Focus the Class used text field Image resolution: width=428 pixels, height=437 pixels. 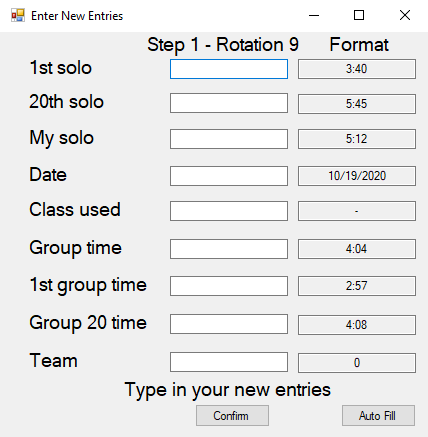click(x=229, y=211)
